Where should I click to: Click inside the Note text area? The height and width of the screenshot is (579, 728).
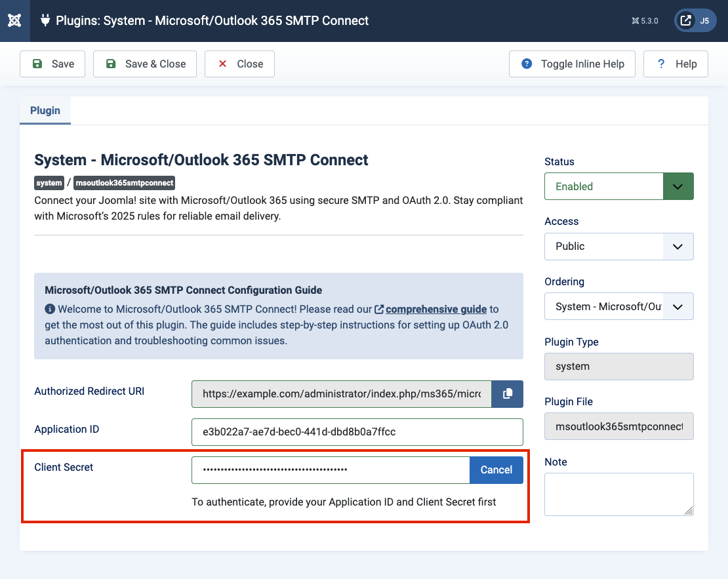(619, 494)
